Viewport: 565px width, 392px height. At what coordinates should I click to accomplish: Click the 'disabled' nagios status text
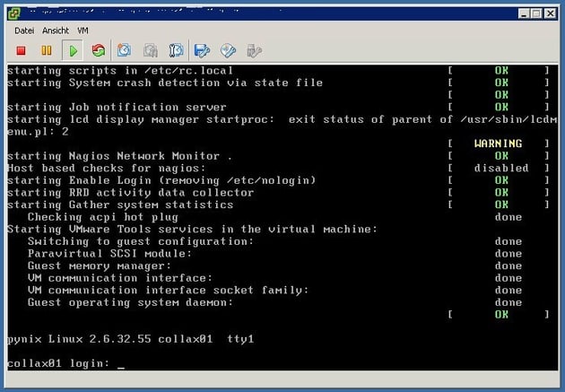501,168
